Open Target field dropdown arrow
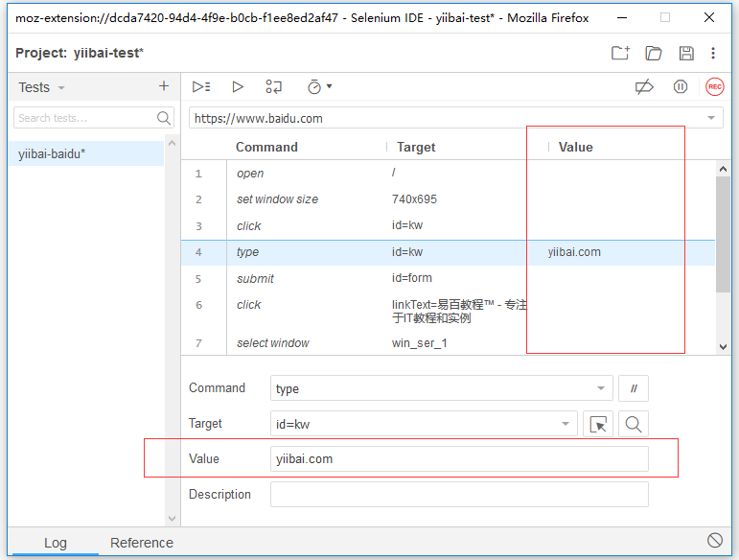Image resolution: width=739 pixels, height=560 pixels. [566, 424]
